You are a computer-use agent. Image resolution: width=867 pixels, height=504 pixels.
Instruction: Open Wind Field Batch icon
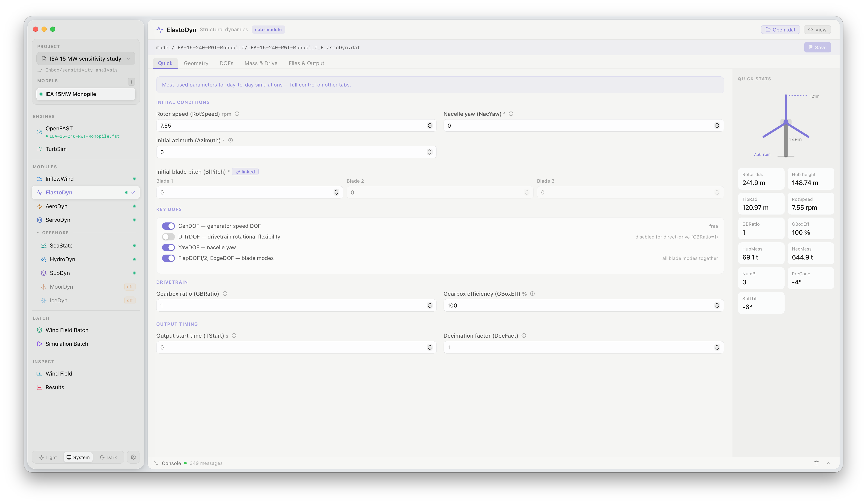point(39,330)
